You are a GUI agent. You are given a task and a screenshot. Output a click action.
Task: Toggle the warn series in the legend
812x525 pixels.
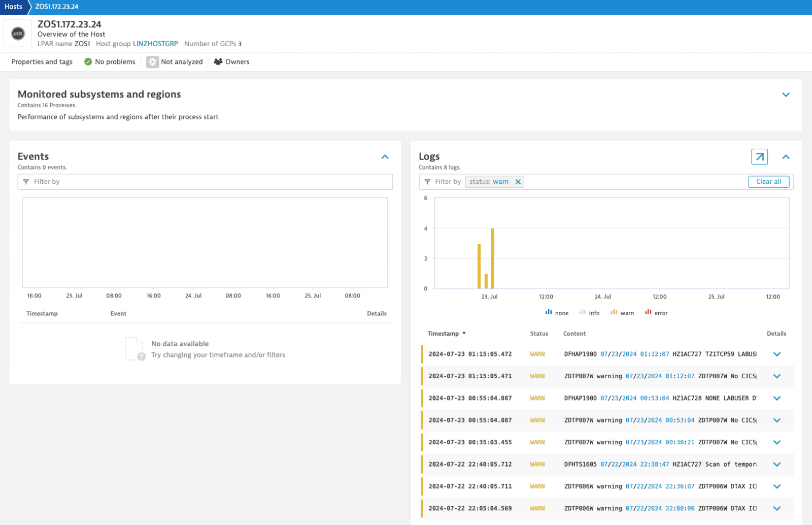point(622,313)
